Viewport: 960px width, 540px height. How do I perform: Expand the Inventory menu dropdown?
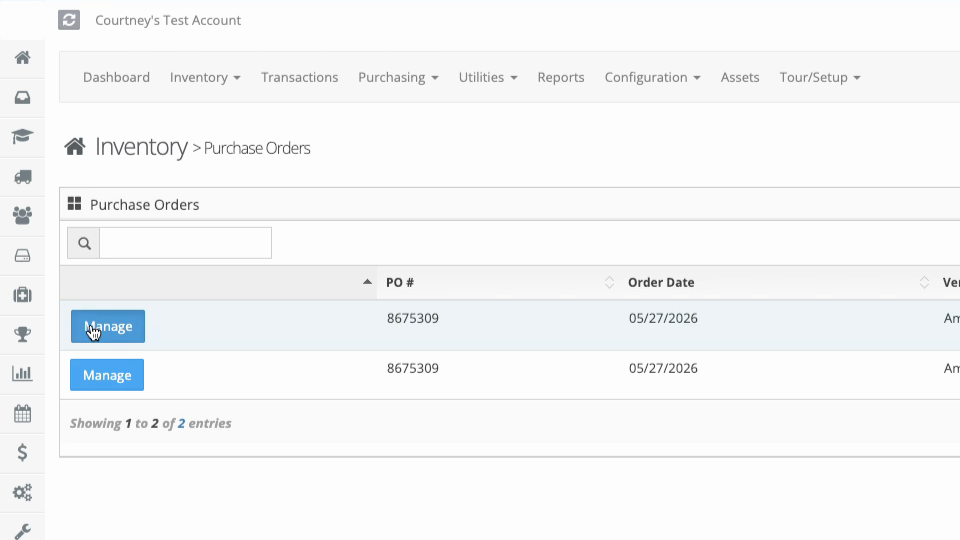coord(205,77)
